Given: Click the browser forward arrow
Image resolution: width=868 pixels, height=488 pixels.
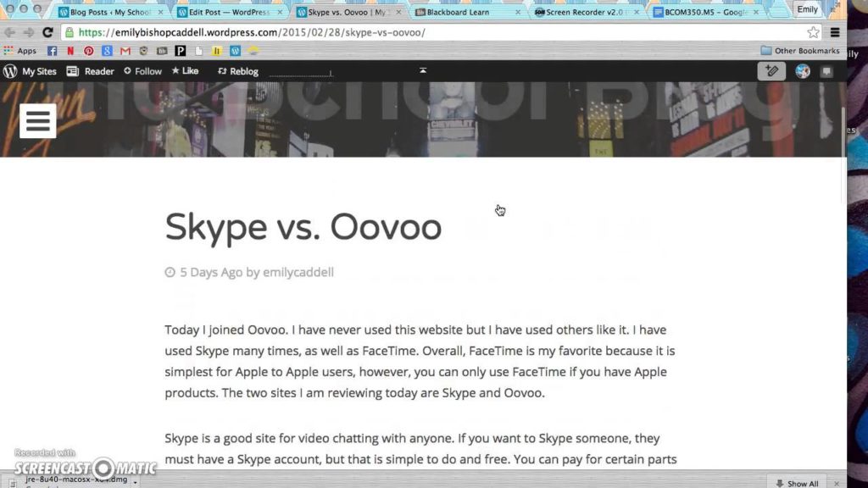Looking at the screenshot, I should click(29, 33).
